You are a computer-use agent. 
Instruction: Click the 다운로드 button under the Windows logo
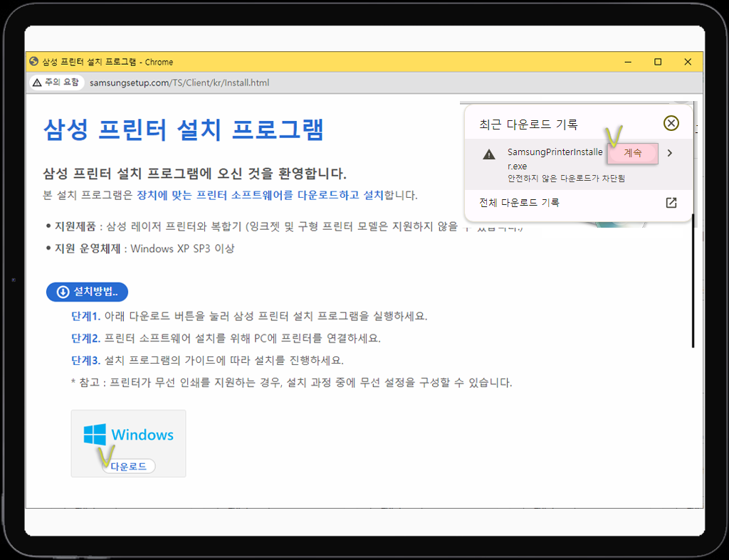point(128,466)
